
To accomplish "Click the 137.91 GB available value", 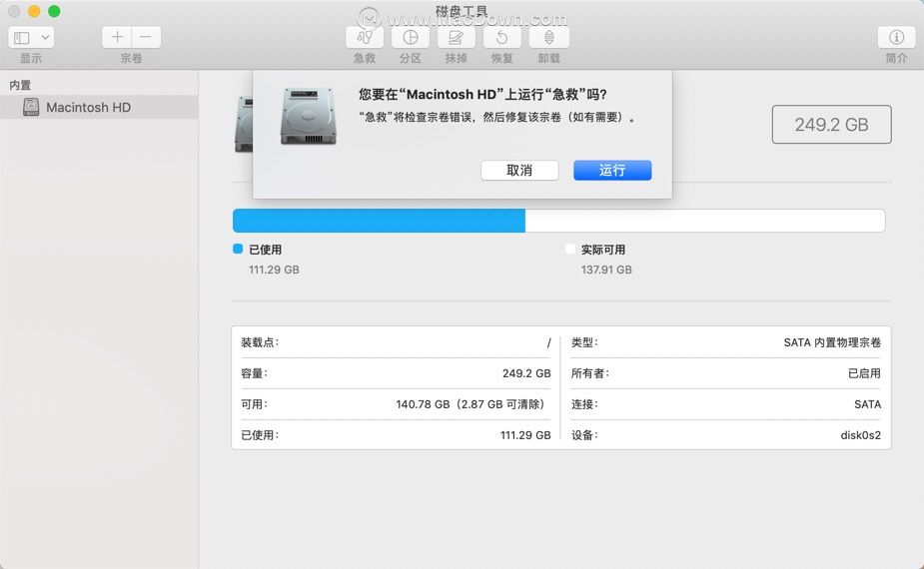I will click(606, 270).
